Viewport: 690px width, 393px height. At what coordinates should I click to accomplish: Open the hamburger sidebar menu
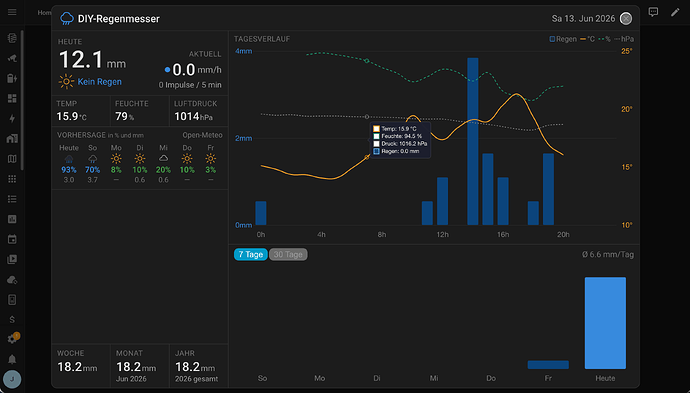[x=12, y=12]
